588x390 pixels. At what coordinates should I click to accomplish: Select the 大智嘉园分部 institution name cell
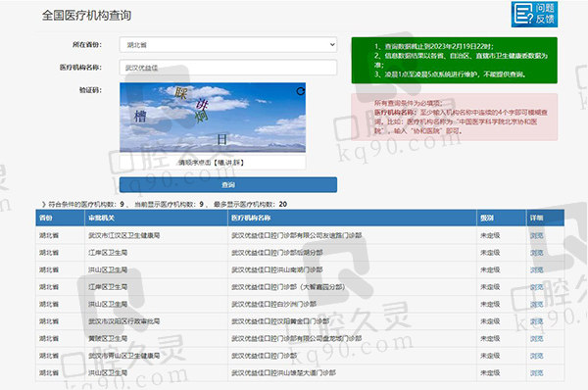[x=352, y=287]
